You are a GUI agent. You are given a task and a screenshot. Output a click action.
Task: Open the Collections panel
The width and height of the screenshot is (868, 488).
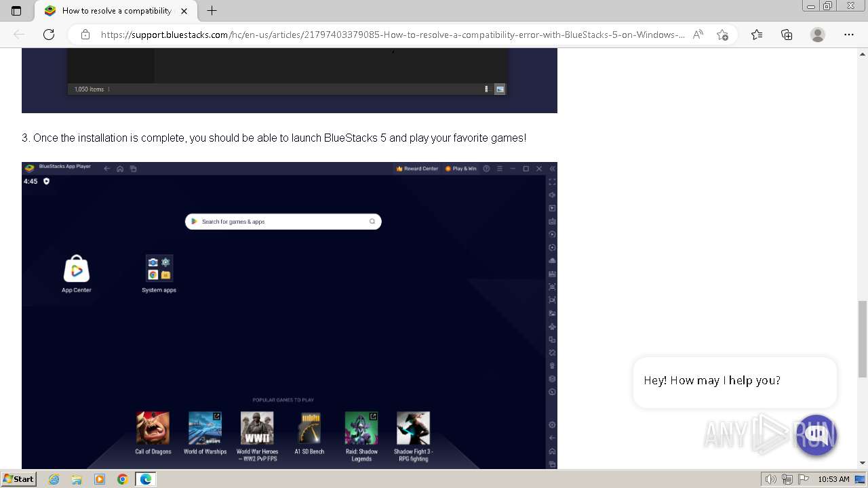point(787,35)
